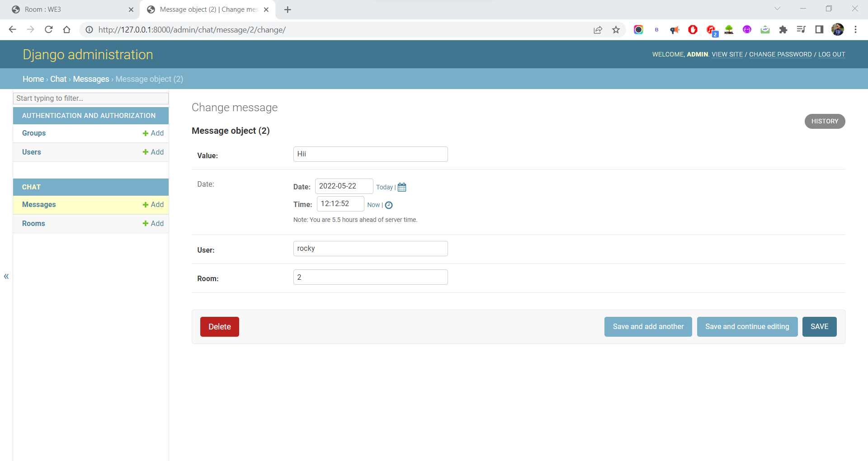Click LOG OUT link

832,54
